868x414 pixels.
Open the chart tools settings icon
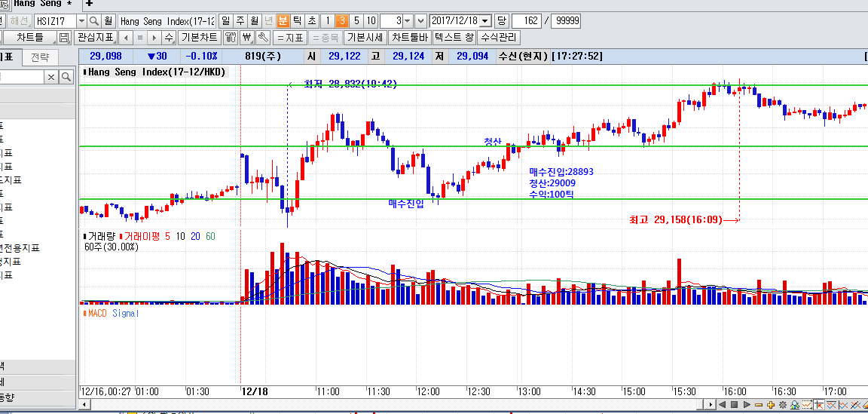(x=231, y=38)
